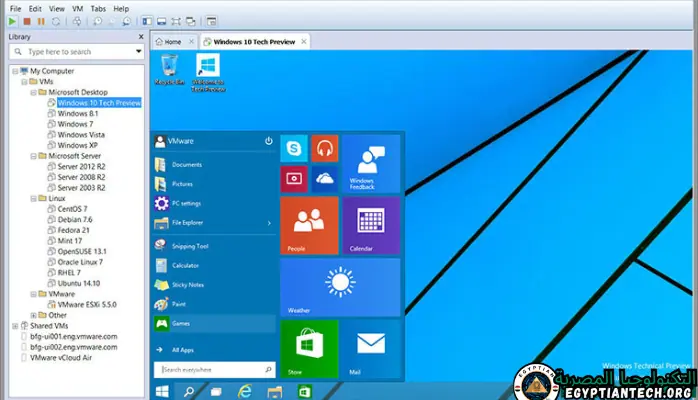698x400 pixels.
Task: Open the VM menu
Action: [x=75, y=8]
